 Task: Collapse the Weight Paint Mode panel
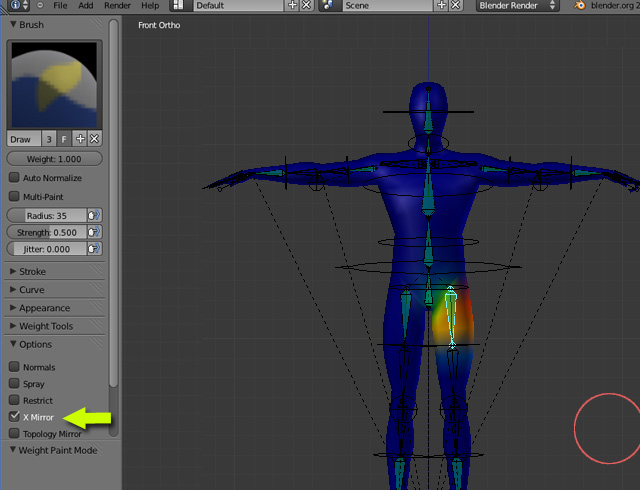pyautogui.click(x=13, y=450)
